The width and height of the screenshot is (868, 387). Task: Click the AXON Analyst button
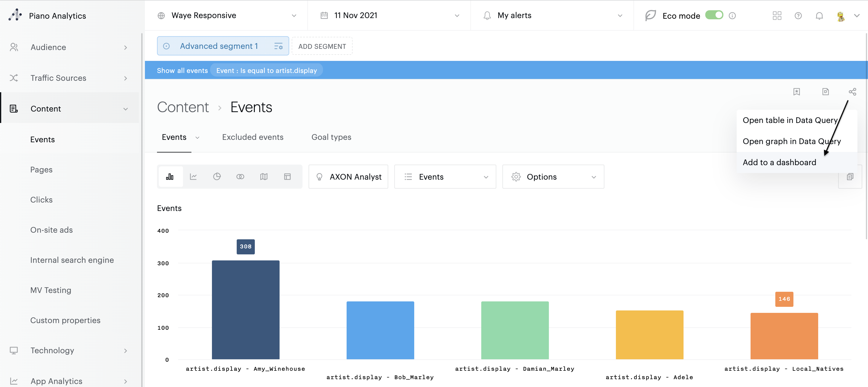[348, 177]
